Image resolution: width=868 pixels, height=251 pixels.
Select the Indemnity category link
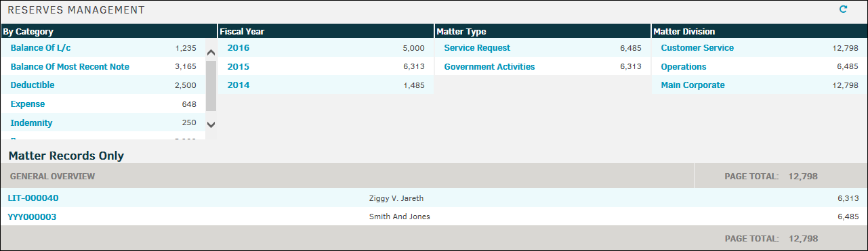pos(31,123)
